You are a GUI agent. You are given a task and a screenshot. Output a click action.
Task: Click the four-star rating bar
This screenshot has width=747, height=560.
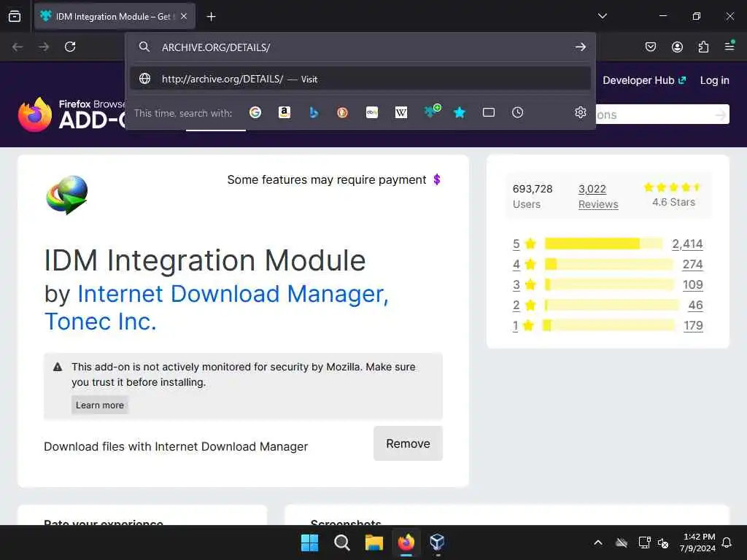(609, 264)
